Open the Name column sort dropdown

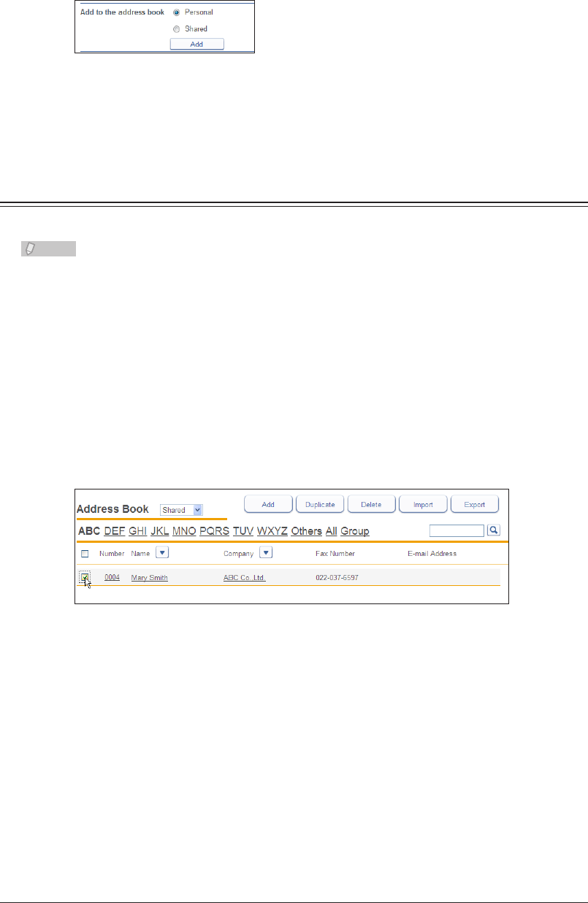point(162,553)
